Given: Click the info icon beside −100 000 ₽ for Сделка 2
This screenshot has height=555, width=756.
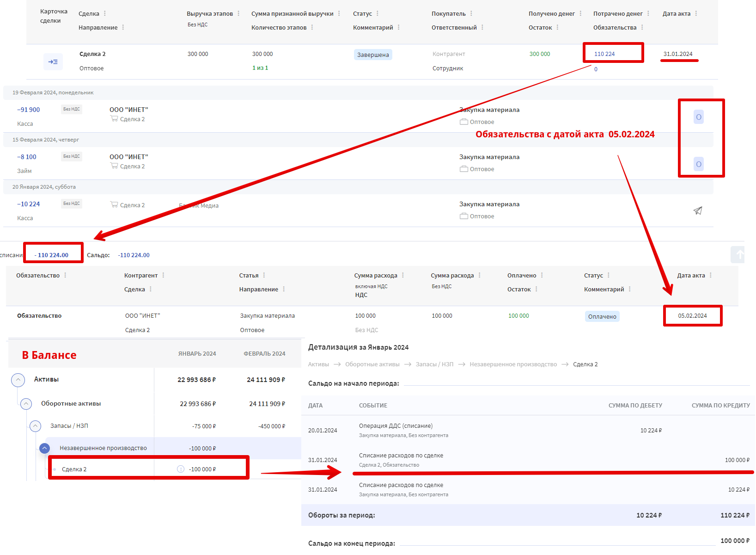Looking at the screenshot, I should pos(181,469).
